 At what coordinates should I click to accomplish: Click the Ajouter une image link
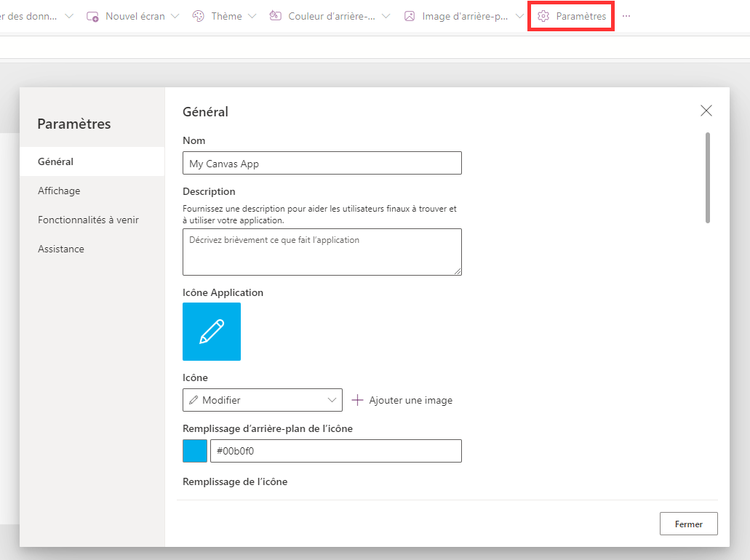click(x=410, y=400)
